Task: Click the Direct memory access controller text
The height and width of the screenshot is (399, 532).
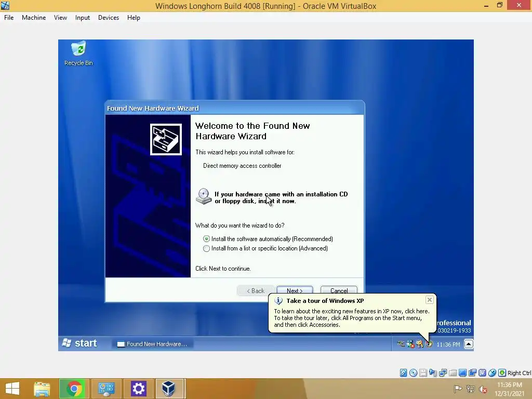Action: (242, 166)
